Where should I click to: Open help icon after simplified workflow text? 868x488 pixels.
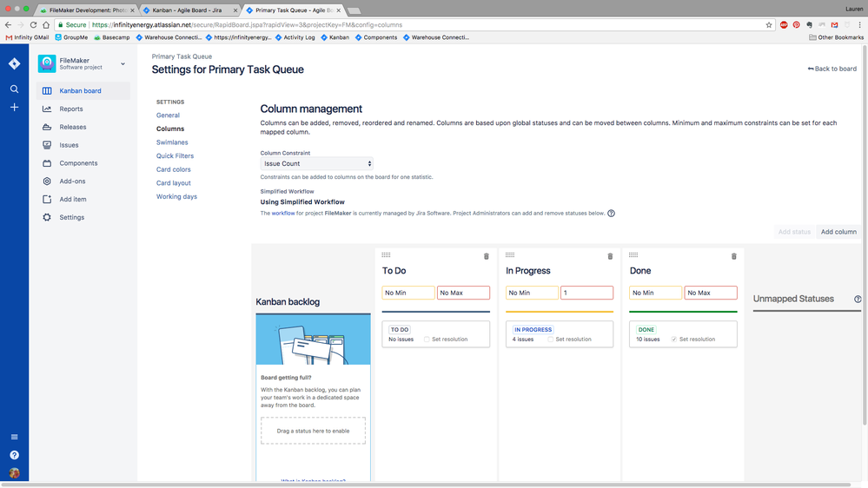pyautogui.click(x=611, y=214)
